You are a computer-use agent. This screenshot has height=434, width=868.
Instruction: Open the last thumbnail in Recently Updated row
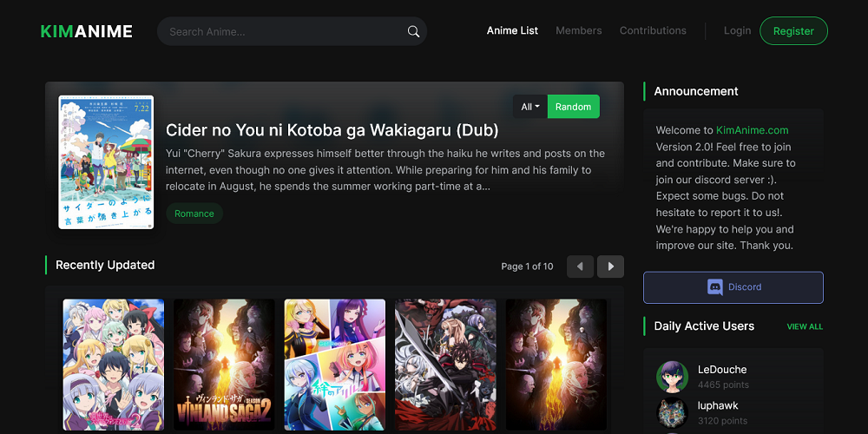click(556, 365)
